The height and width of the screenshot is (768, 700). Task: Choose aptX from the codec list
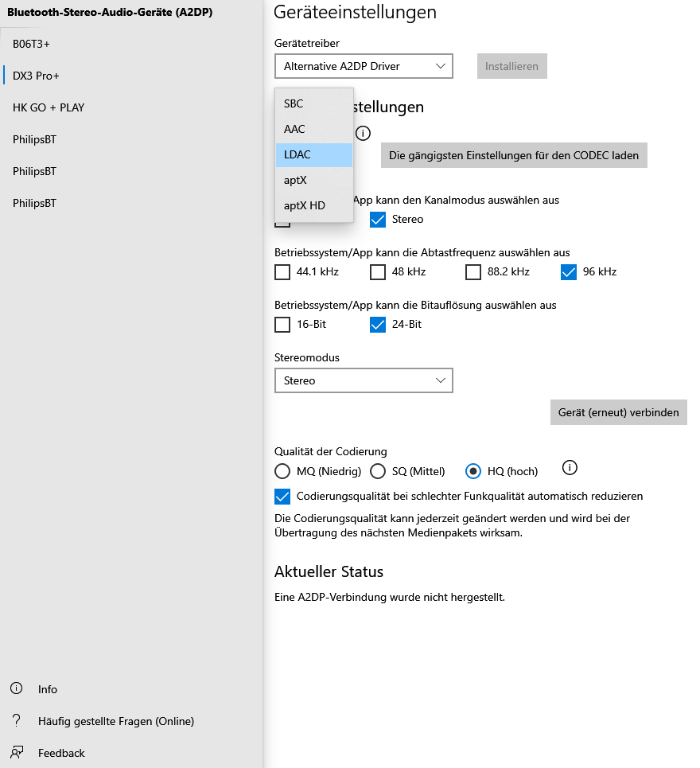coord(314,180)
